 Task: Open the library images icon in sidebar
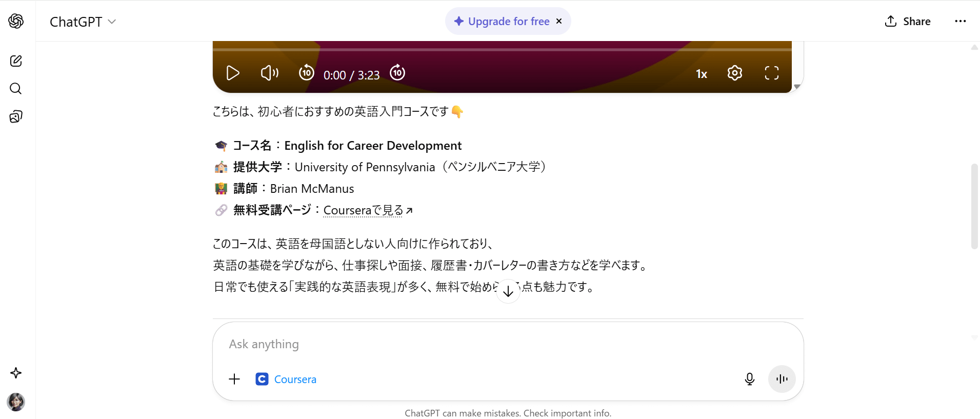[x=16, y=116]
